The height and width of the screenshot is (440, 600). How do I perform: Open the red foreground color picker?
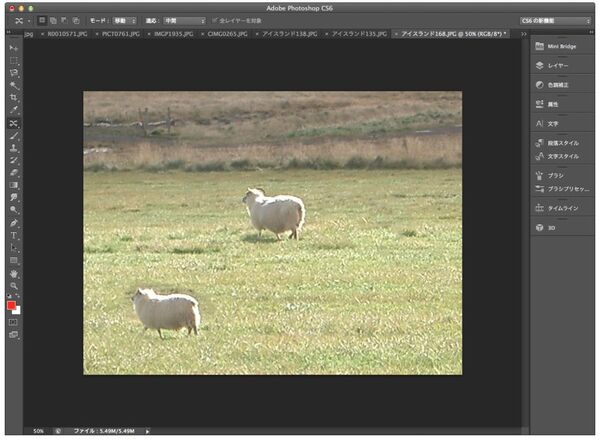tap(11, 305)
